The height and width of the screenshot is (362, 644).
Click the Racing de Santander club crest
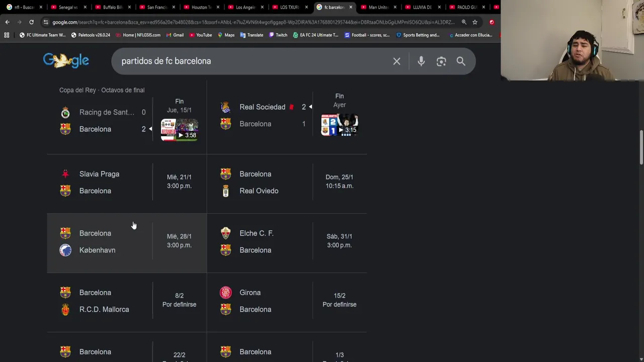[x=65, y=113]
